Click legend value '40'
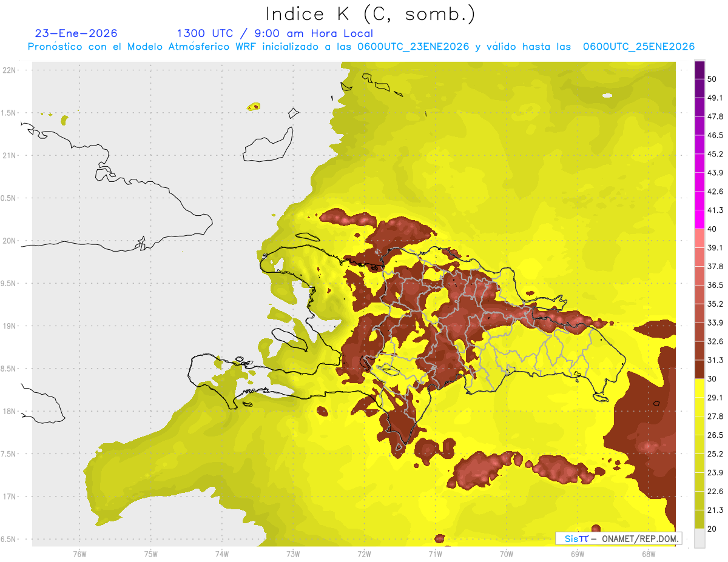 pos(712,229)
